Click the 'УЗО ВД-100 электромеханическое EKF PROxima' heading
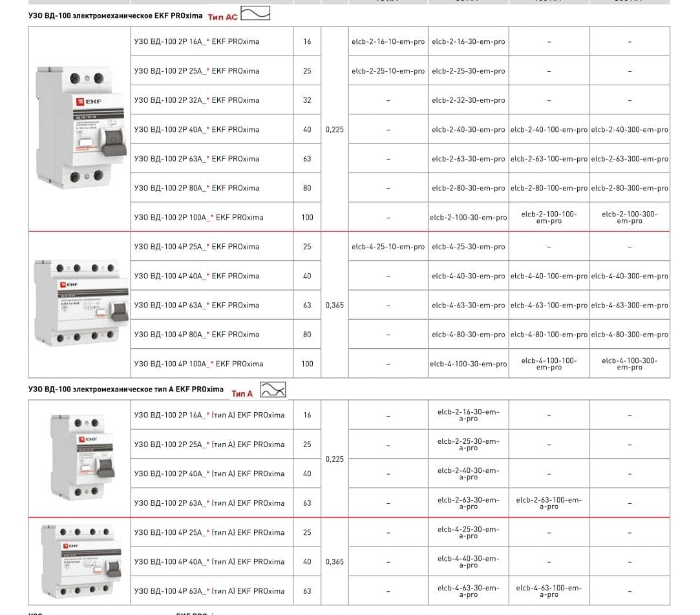This screenshot has height=615, width=700. [x=115, y=16]
